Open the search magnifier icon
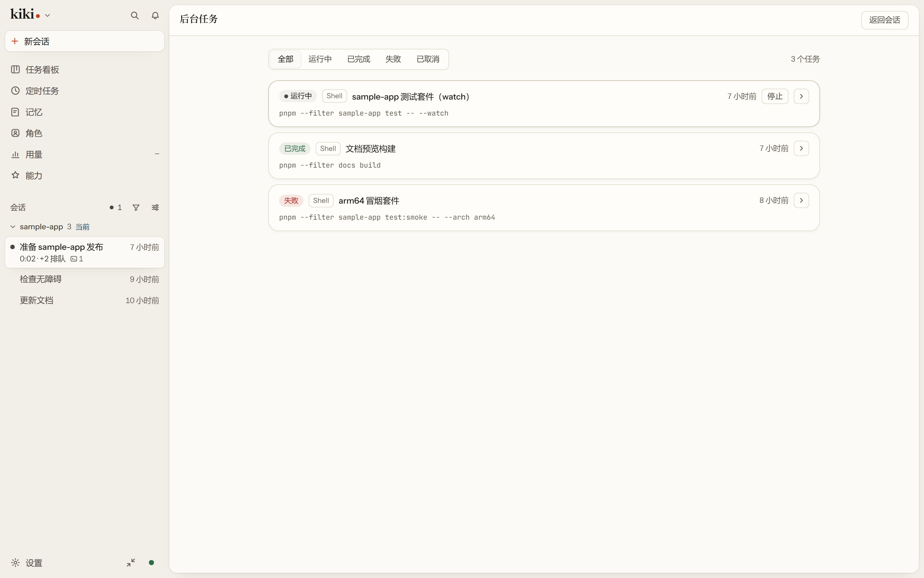The width and height of the screenshot is (924, 578). (x=134, y=16)
